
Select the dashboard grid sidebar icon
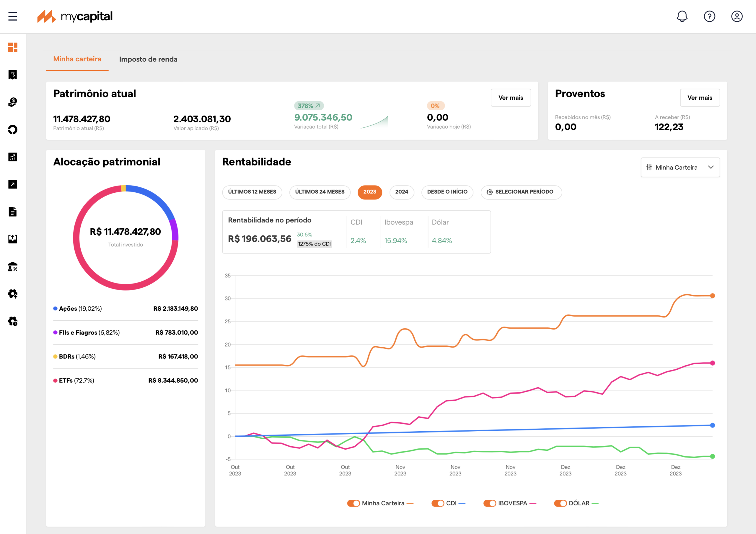coord(12,47)
